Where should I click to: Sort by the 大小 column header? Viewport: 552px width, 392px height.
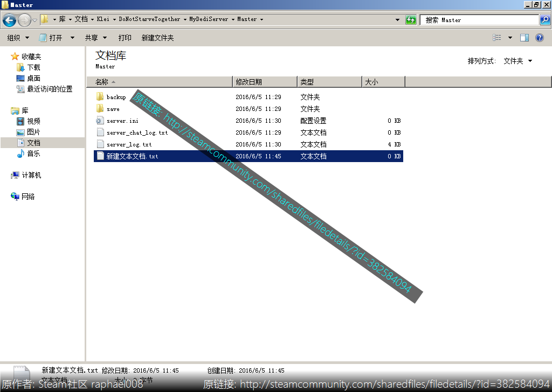pos(384,82)
